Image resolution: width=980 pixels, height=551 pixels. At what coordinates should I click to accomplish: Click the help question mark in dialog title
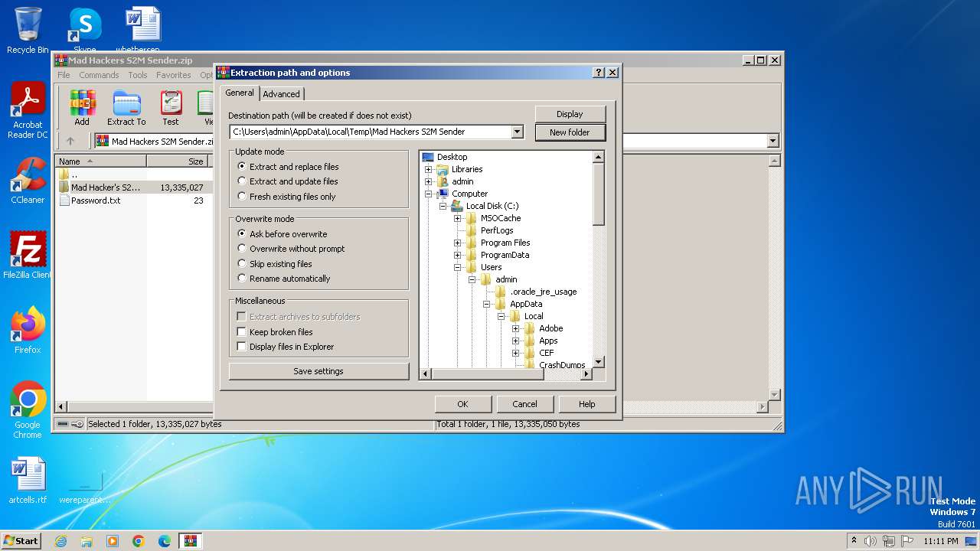point(599,73)
